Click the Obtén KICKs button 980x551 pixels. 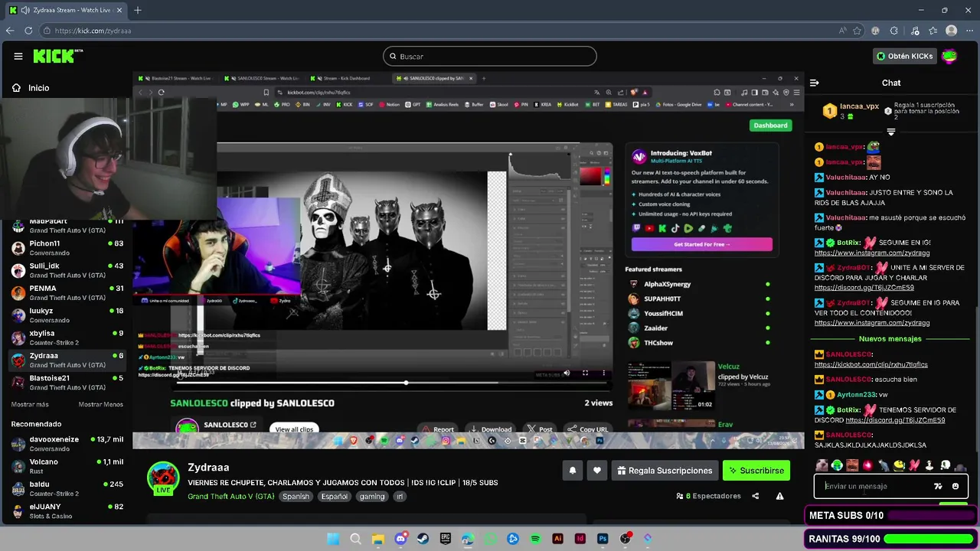coord(905,56)
